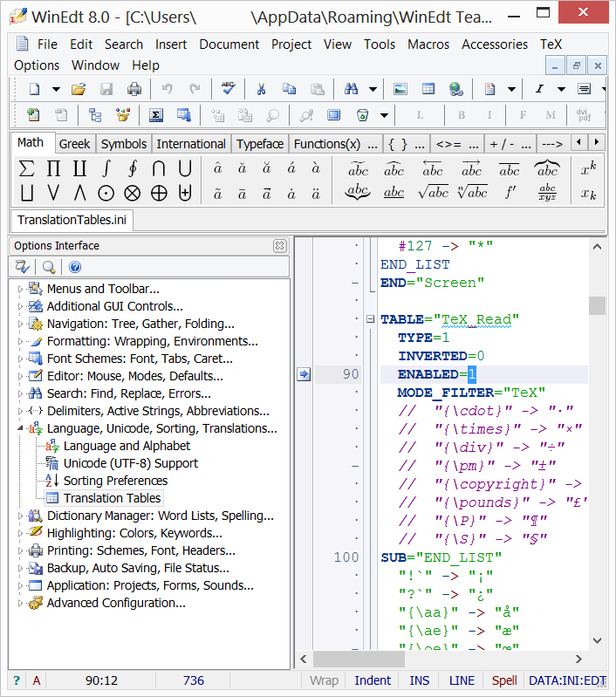Click the vertical scrollbar thumb in editor
Screen dimensions: 616x697
click(x=597, y=305)
